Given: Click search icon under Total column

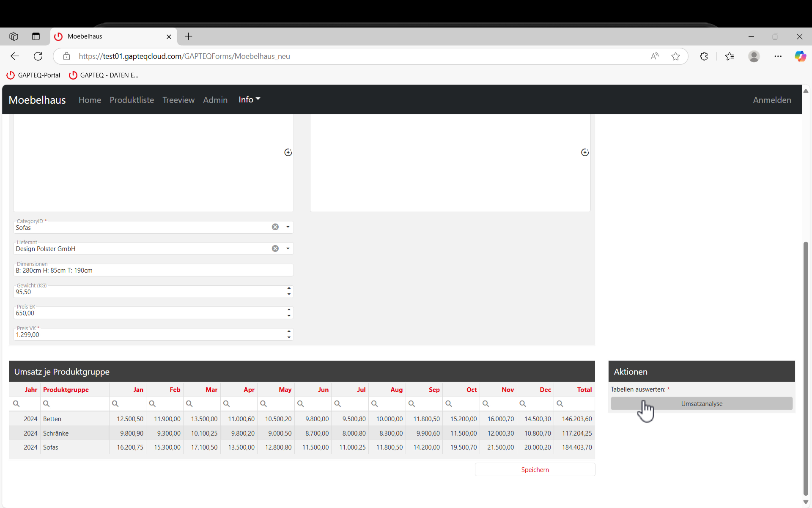Looking at the screenshot, I should 560,403.
